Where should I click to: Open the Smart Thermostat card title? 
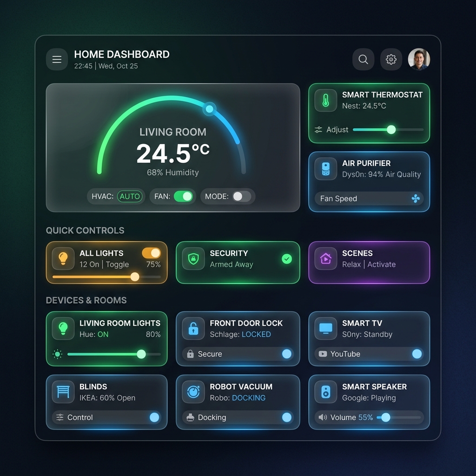pyautogui.click(x=382, y=95)
